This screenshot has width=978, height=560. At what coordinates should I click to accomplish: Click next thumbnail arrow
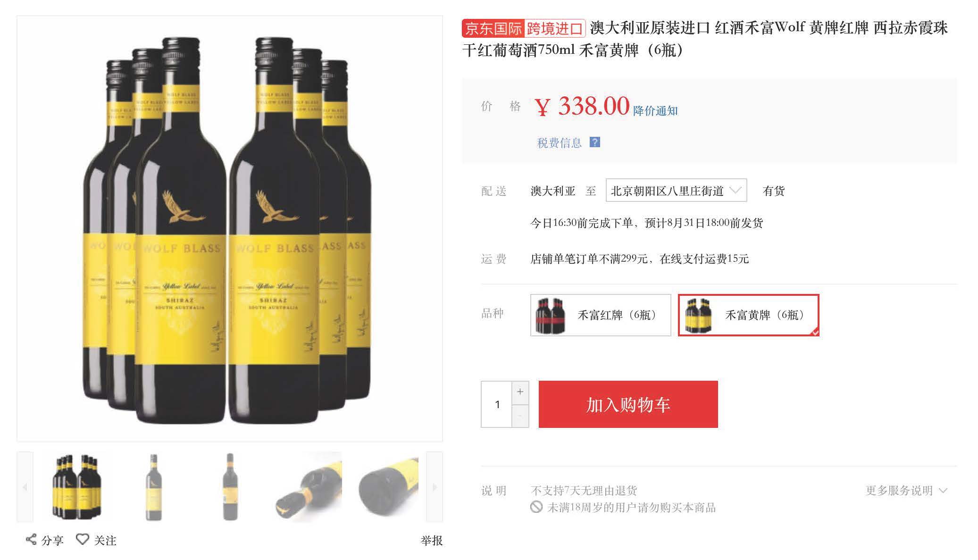(435, 487)
